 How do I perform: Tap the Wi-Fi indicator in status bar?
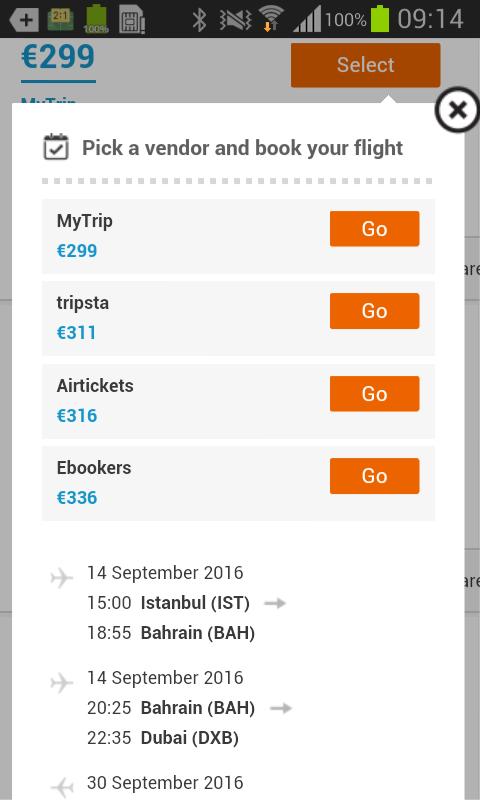tap(271, 19)
